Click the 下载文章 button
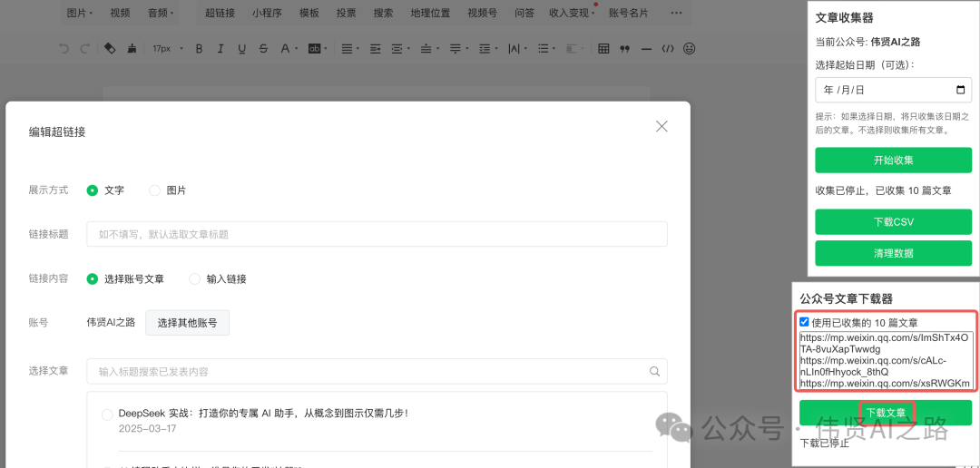The image size is (980, 468). 886,413
